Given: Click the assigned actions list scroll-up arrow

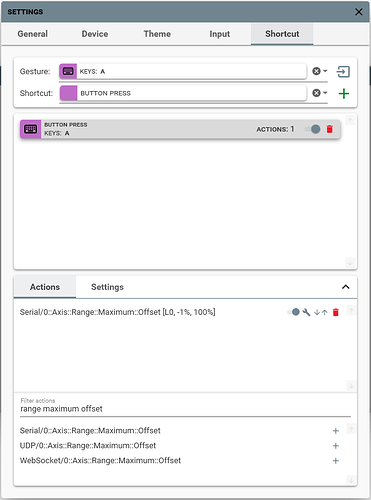Looking at the screenshot, I should 351,311.
